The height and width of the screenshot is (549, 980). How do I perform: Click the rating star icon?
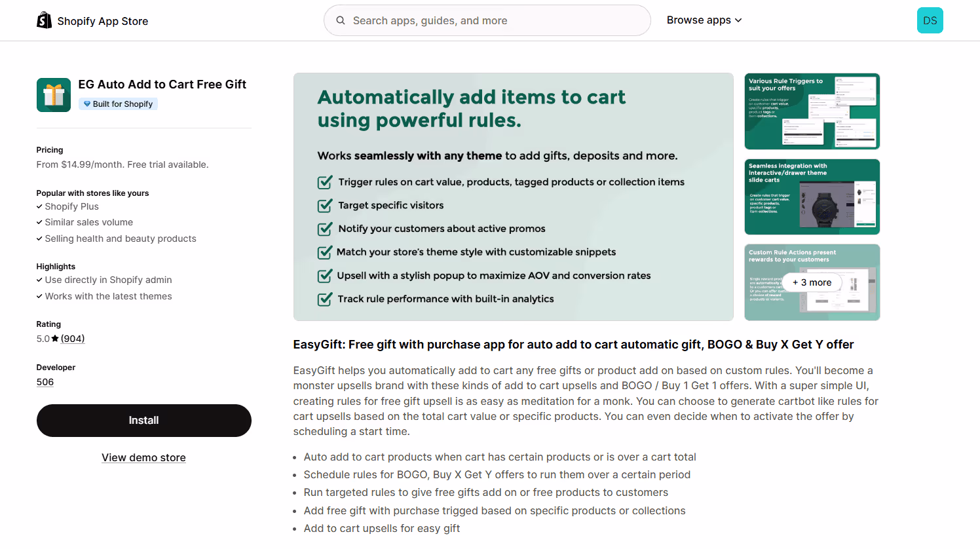pos(55,339)
